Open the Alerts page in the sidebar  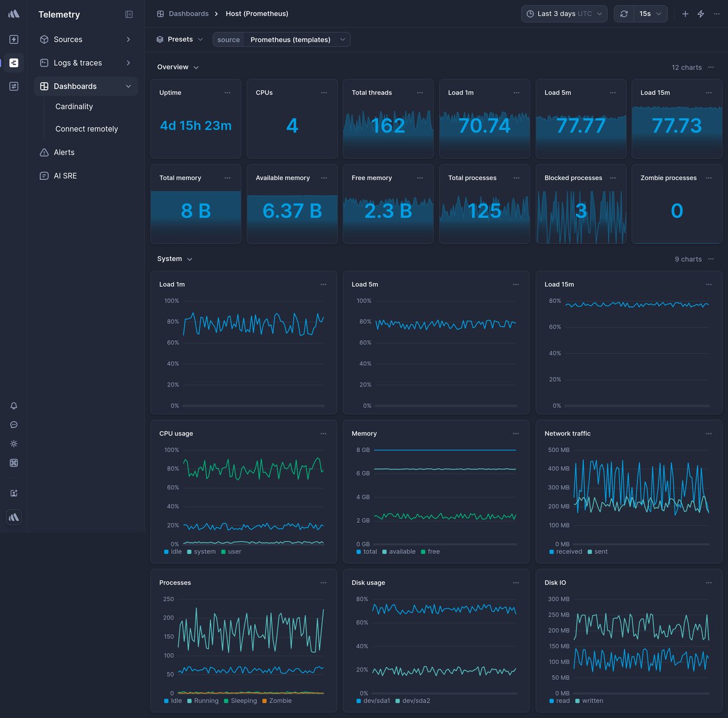click(x=64, y=152)
